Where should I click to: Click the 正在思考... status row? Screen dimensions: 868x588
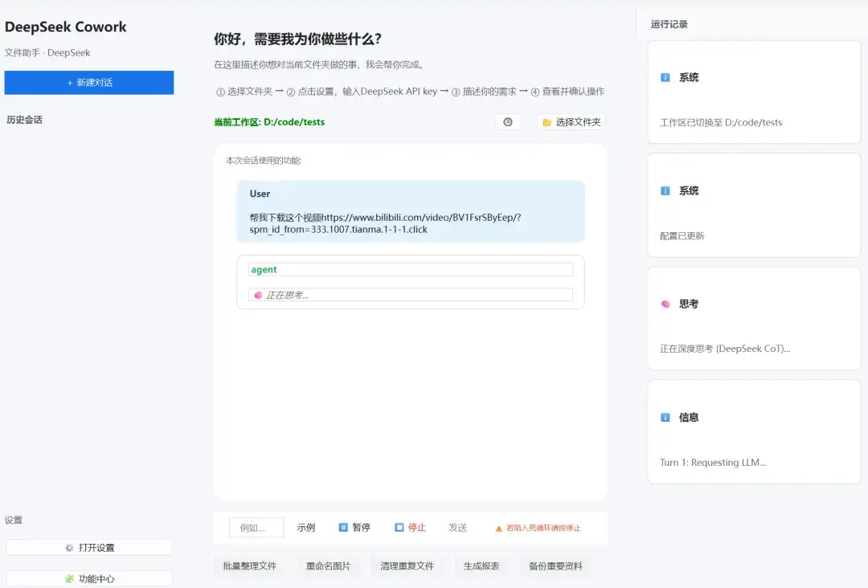click(x=410, y=296)
